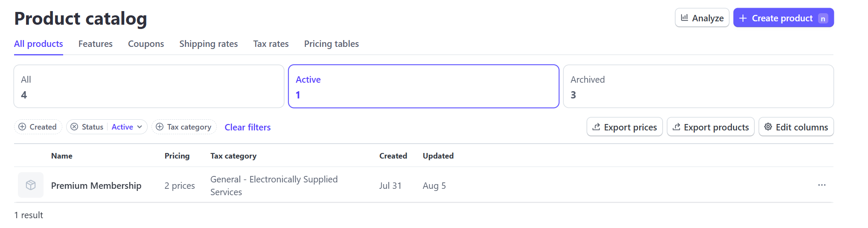
Task: Click the Premium Membership product box thumbnail
Action: (31, 185)
